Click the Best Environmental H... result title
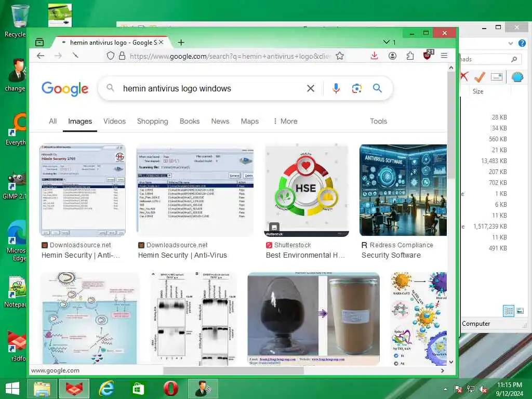Viewport: 532px width, 399px height. coord(305,256)
